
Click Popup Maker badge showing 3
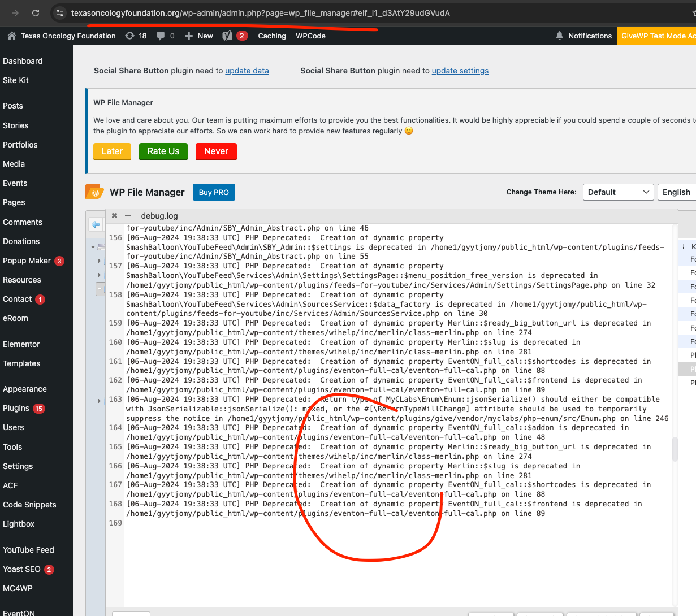pyautogui.click(x=59, y=261)
